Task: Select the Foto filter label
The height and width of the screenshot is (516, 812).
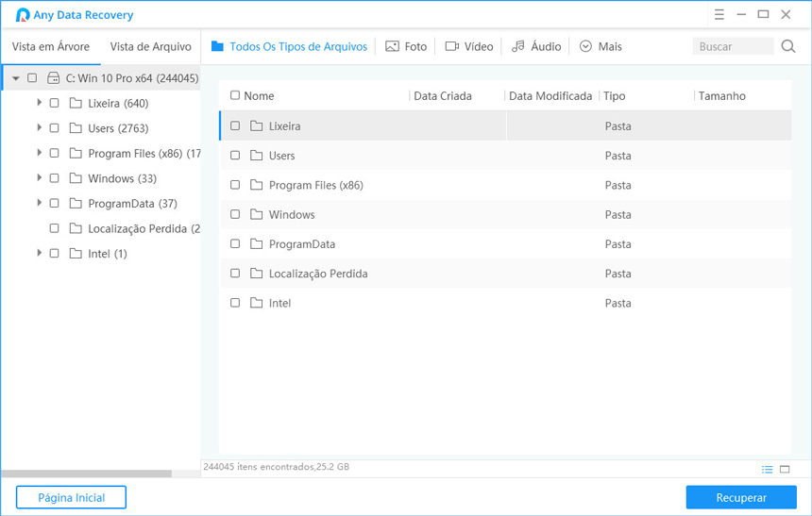Action: pos(415,46)
